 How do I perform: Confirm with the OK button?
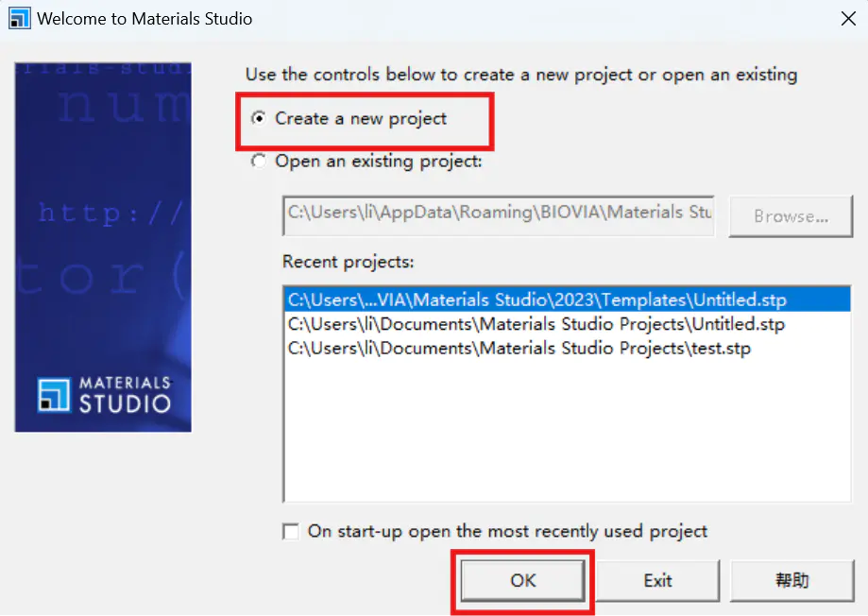point(522,580)
